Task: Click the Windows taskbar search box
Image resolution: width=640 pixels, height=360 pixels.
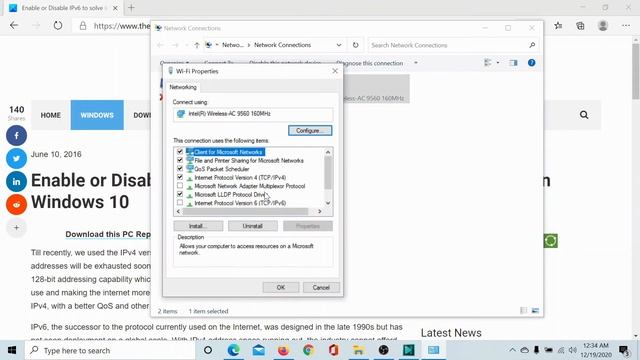Action: point(110,350)
